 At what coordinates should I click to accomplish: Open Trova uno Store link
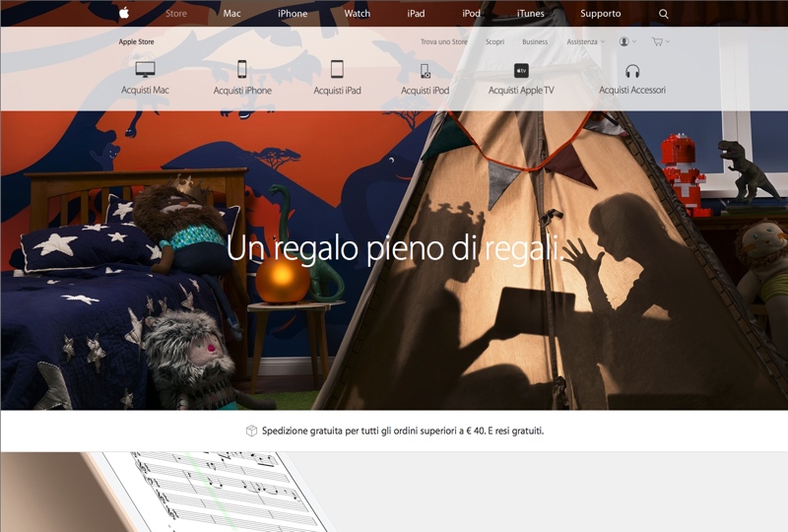tap(444, 41)
